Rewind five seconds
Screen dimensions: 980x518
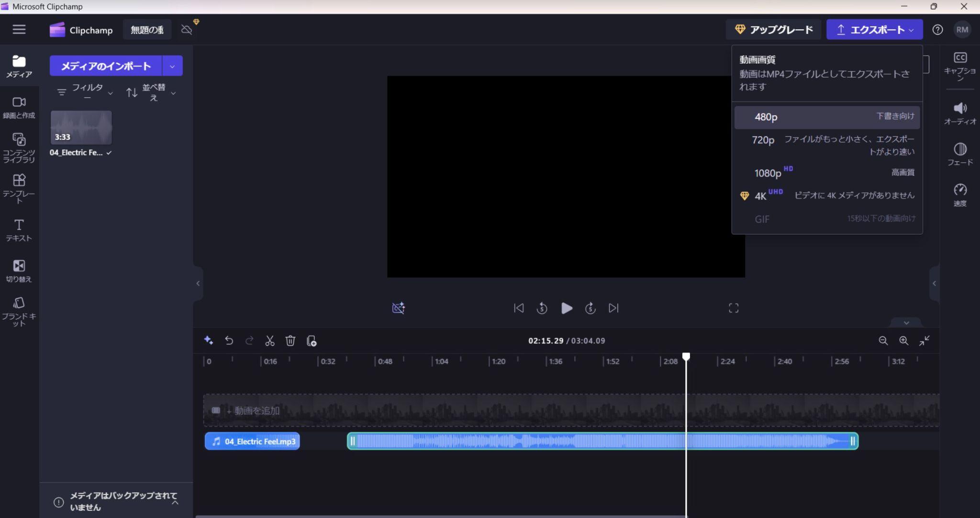[542, 308]
